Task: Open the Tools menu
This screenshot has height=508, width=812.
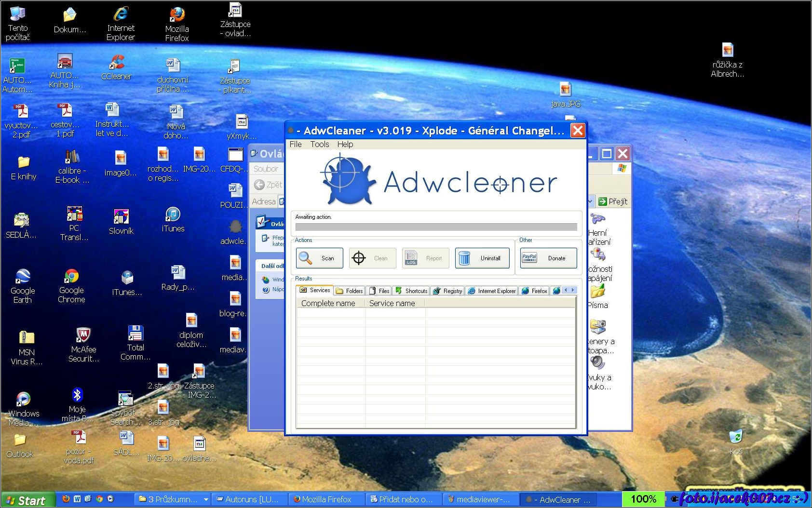Action: (319, 144)
